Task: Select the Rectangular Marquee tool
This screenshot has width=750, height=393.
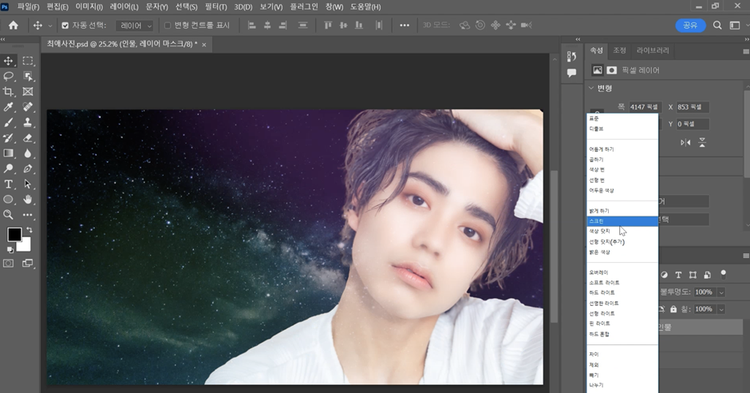Action: [x=28, y=61]
